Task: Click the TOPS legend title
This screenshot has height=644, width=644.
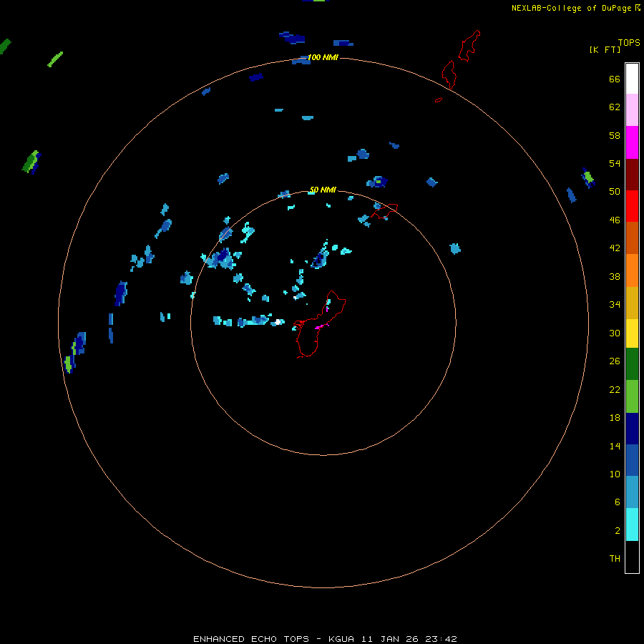Action: click(x=629, y=43)
